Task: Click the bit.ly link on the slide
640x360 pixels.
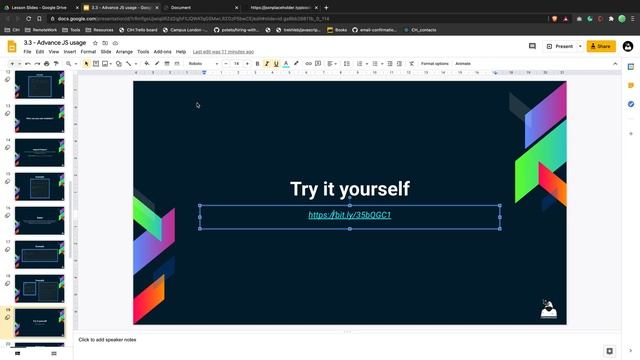Action: click(349, 215)
